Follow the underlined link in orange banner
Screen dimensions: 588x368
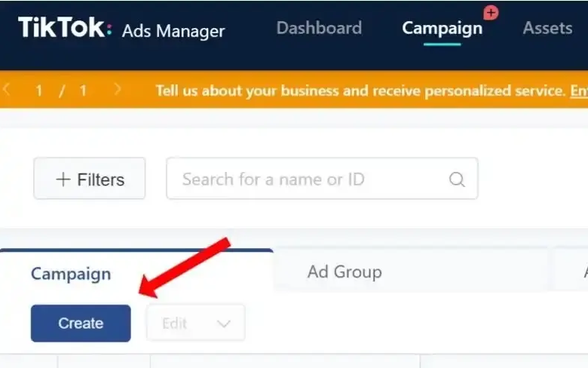tap(578, 91)
